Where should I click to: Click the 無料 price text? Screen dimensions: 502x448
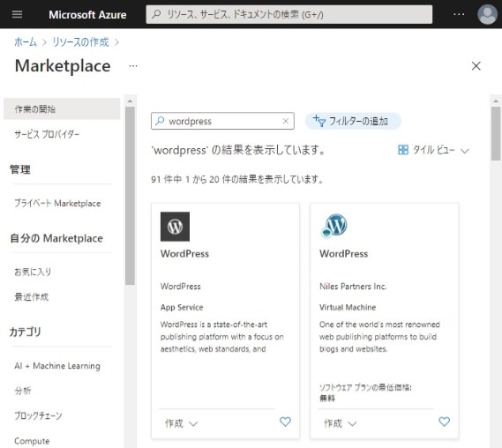327,398
